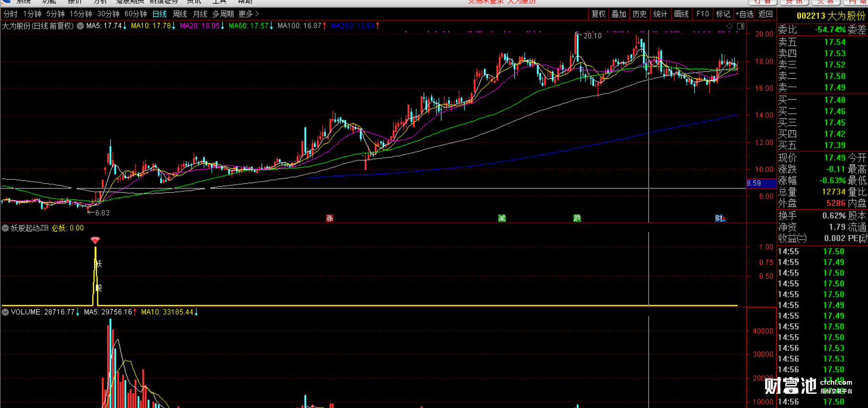Switch to 15分钟 period
This screenshot has width=868, height=408.
click(x=81, y=14)
